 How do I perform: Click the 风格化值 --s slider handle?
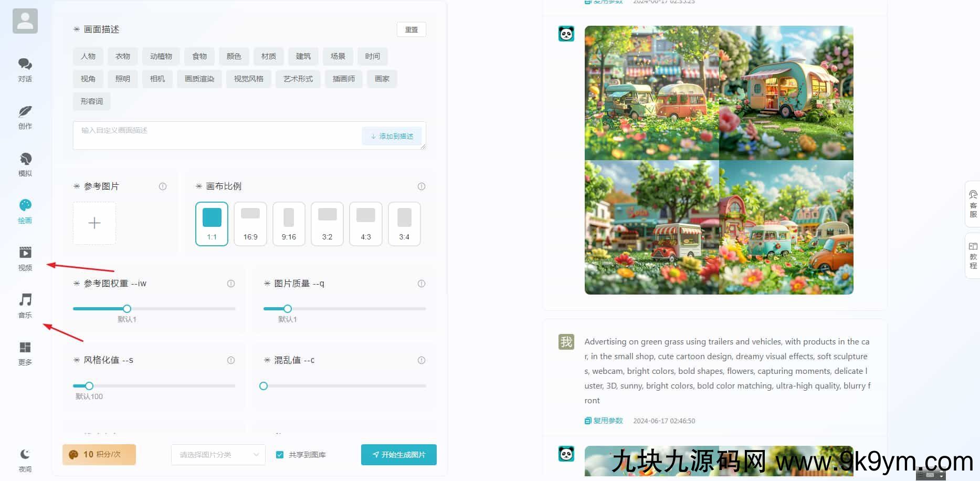(x=89, y=386)
